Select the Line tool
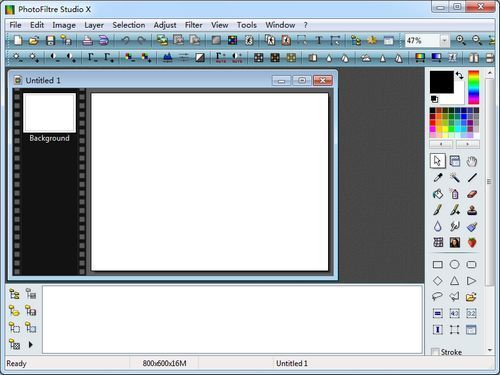This screenshot has height=375, width=500. [472, 178]
